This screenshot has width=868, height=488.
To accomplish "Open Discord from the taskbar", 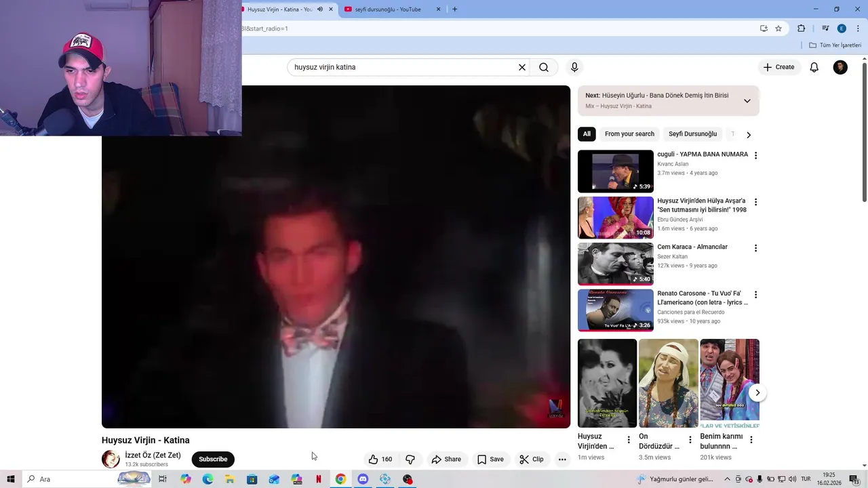I will point(363,479).
